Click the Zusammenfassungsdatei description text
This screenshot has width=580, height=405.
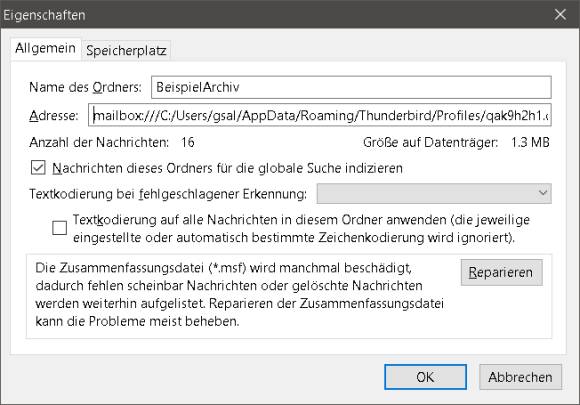239,294
